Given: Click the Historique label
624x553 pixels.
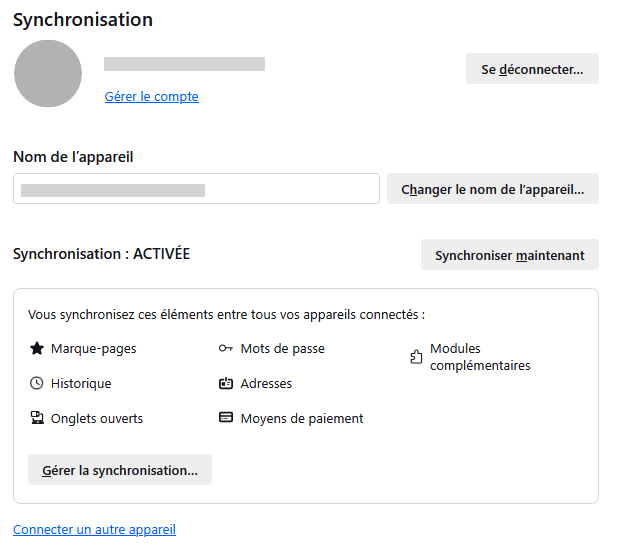Looking at the screenshot, I should pyautogui.click(x=81, y=383).
